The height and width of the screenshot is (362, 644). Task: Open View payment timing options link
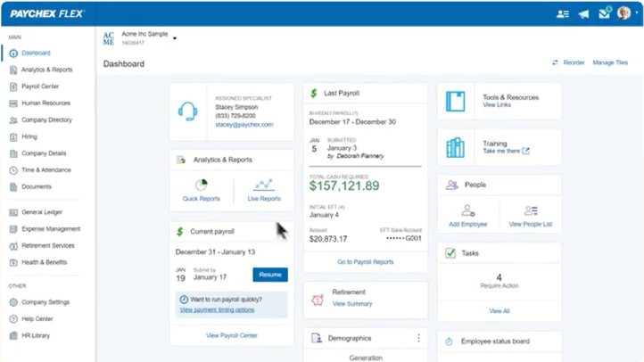coord(217,310)
